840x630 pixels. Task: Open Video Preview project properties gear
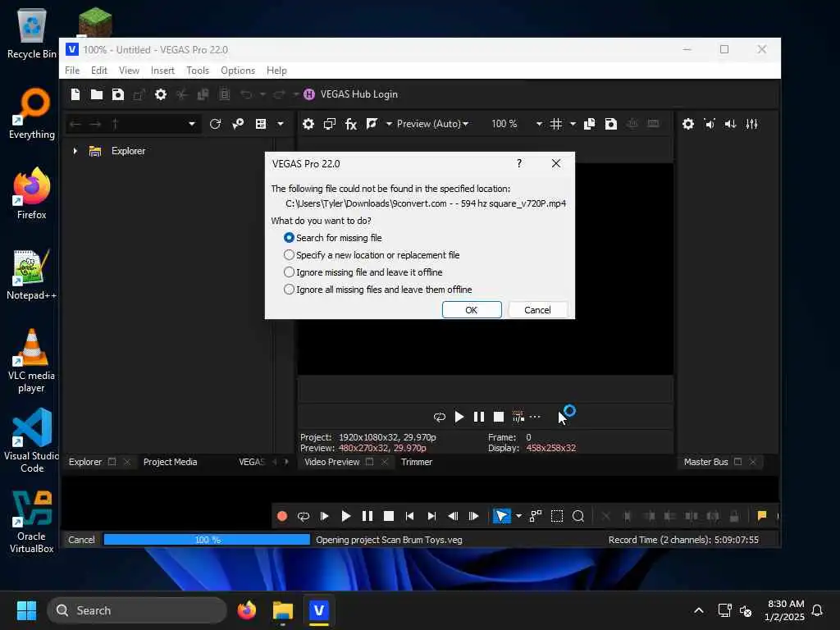tap(308, 125)
